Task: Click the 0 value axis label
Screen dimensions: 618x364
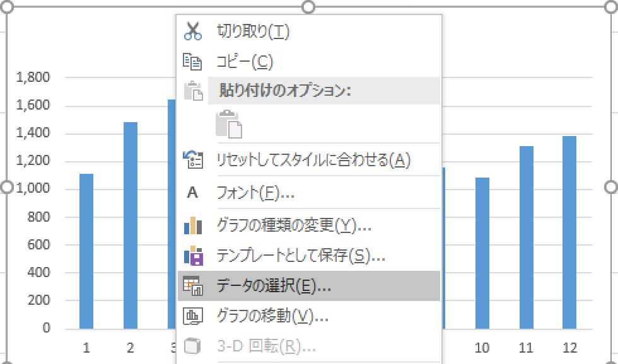Action: tap(47, 327)
